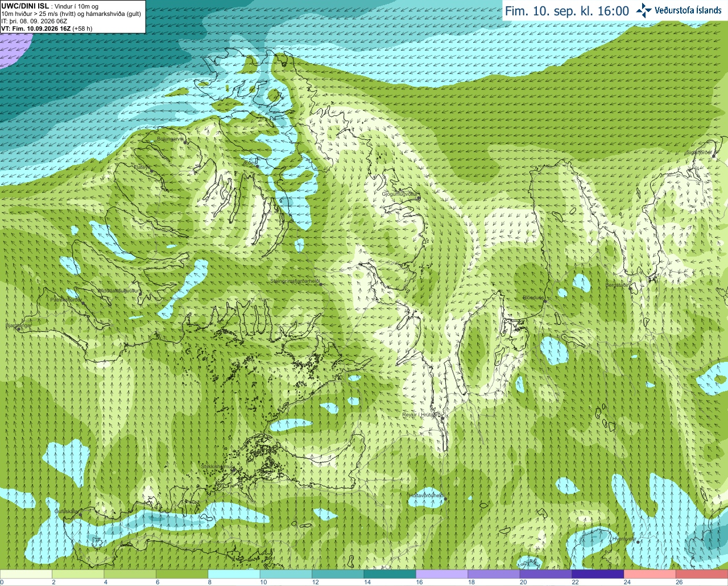Screen dimensions: 728x586
Task: Click the Bergstaðir station label
Action: pyautogui.click(x=618, y=285)
